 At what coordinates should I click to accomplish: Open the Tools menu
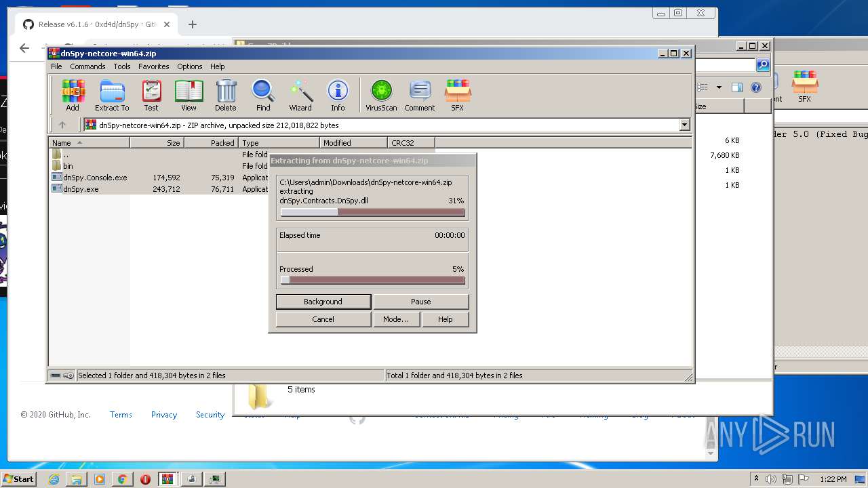(122, 66)
